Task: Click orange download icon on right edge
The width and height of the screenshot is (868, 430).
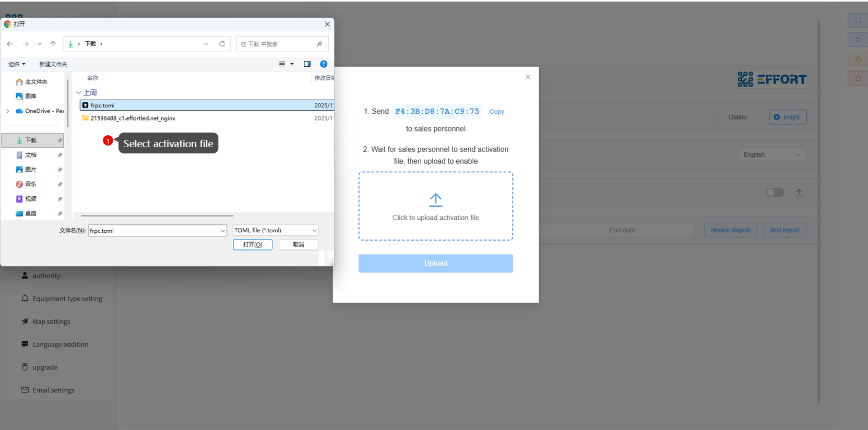Action: coord(858,59)
